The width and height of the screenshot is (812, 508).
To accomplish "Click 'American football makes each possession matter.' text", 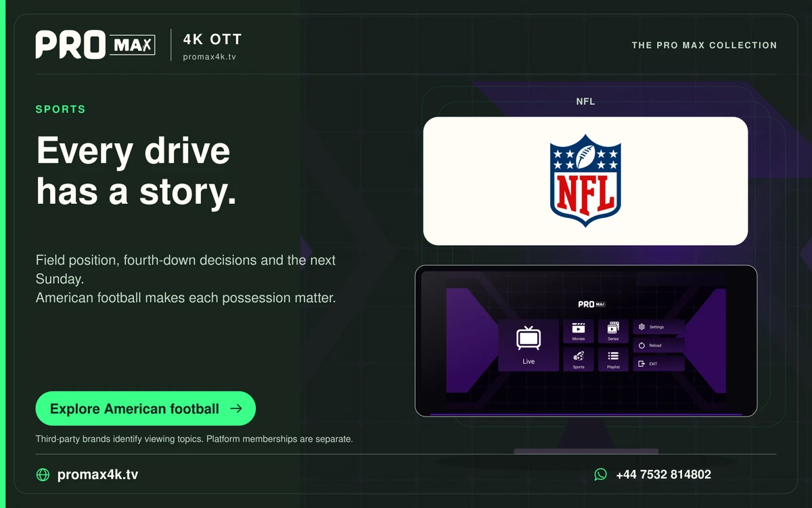I will coord(185,298).
